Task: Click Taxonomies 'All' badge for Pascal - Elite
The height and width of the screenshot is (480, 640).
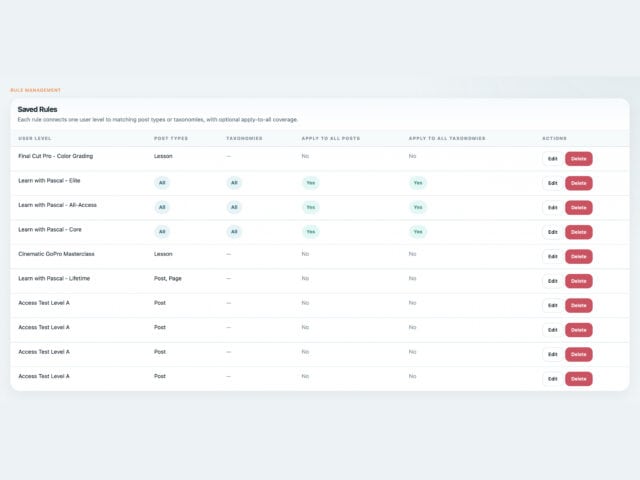Action: pyautogui.click(x=234, y=183)
